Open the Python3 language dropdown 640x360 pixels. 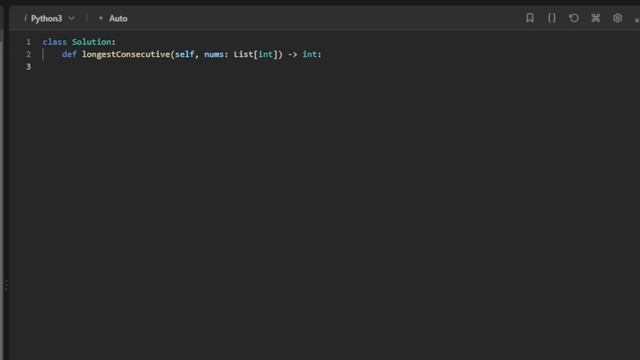click(x=49, y=18)
